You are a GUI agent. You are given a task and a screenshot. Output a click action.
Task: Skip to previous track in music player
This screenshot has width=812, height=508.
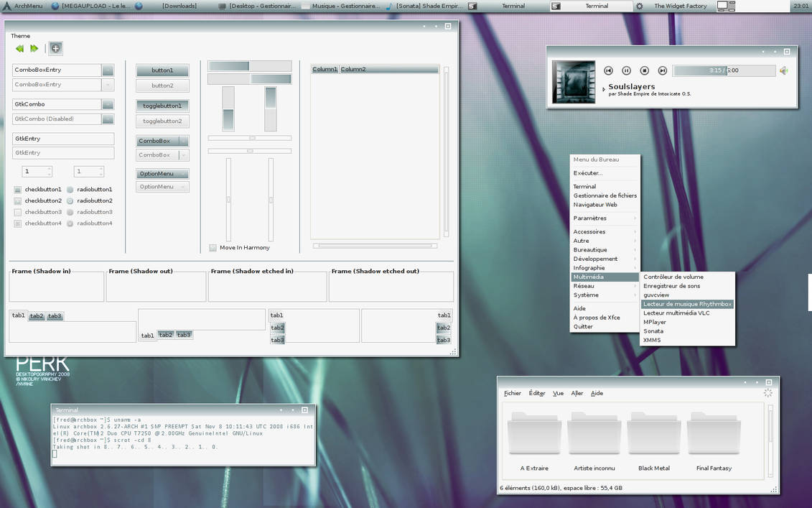point(608,70)
